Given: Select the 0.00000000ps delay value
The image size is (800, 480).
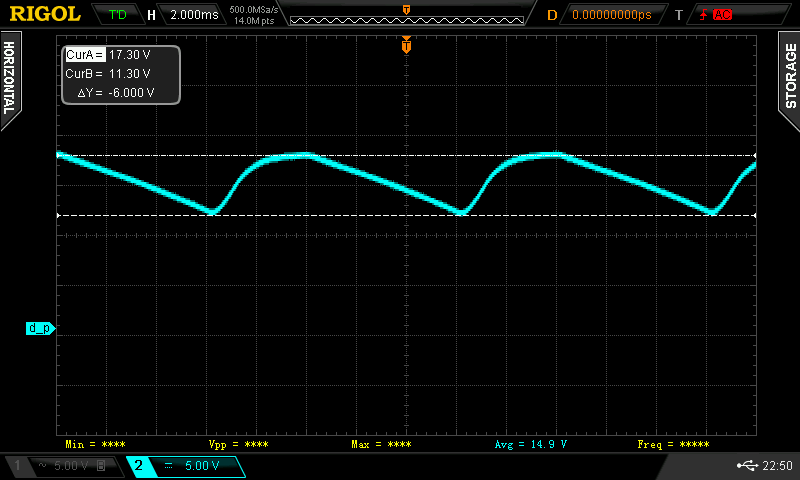Looking at the screenshot, I should pyautogui.click(x=612, y=14).
